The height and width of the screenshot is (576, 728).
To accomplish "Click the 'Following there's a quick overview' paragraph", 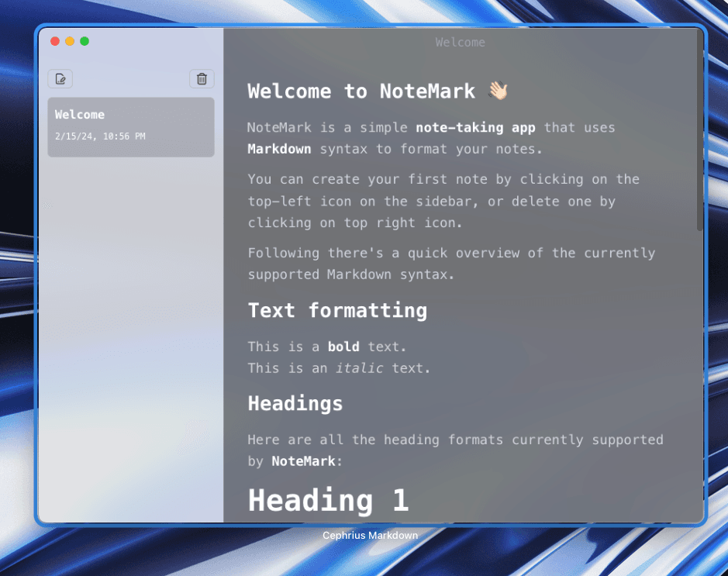I will [451, 264].
